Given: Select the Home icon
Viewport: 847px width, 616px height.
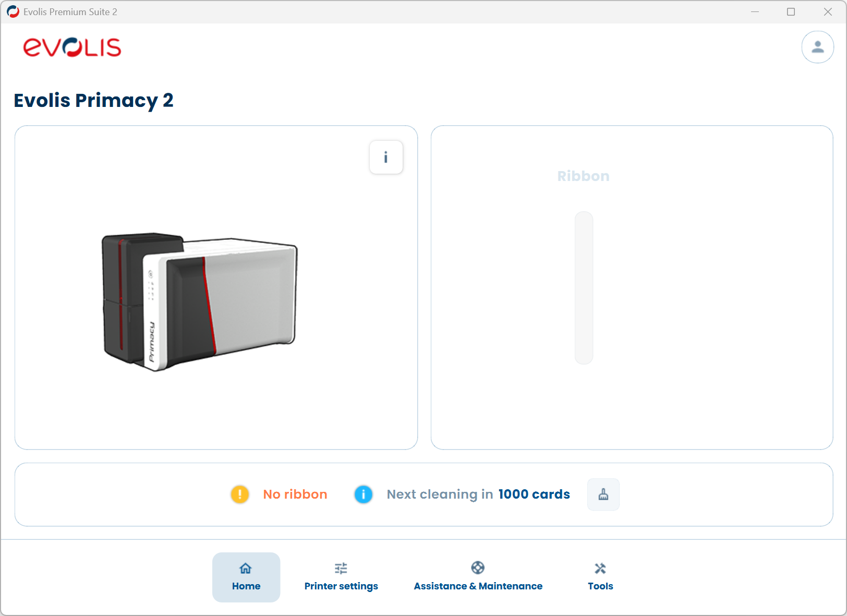Looking at the screenshot, I should (246, 569).
